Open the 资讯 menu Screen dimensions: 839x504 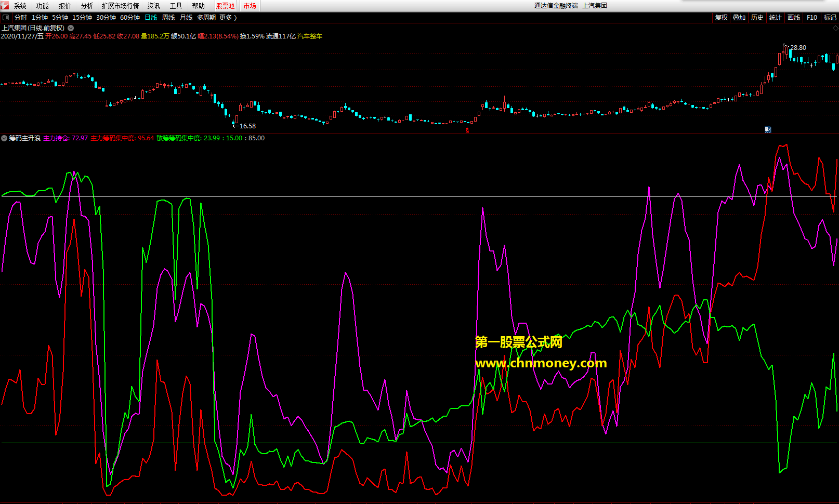[154, 6]
